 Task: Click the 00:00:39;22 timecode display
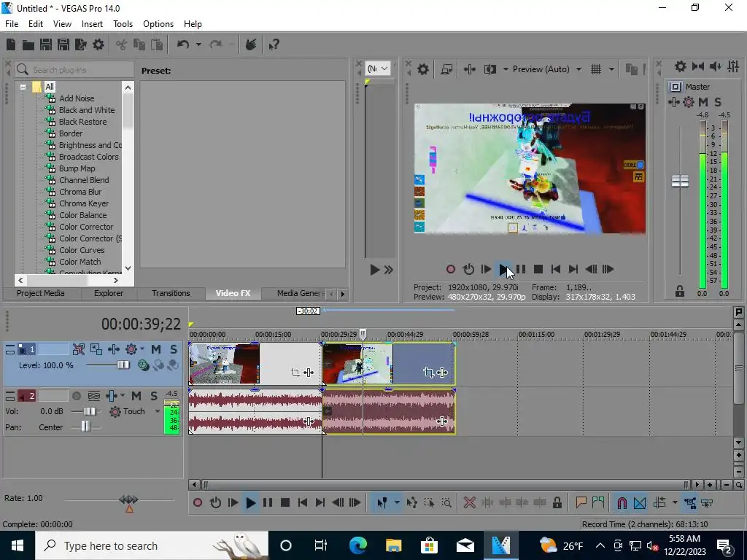point(141,324)
